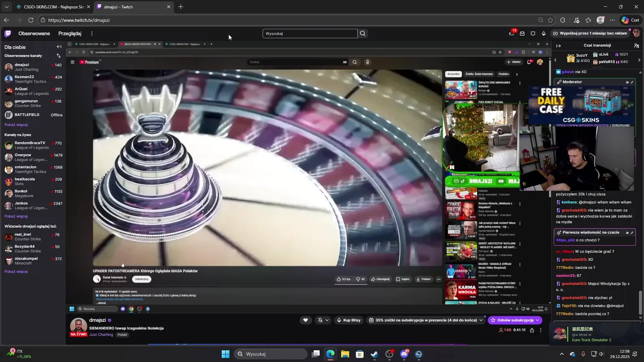Go to Obserwowane page

34,34
